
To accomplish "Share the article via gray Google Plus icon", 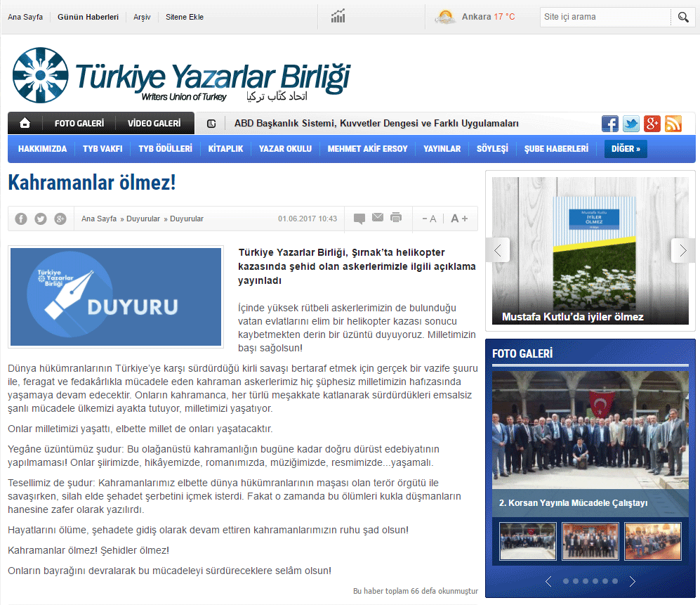I will point(60,219).
